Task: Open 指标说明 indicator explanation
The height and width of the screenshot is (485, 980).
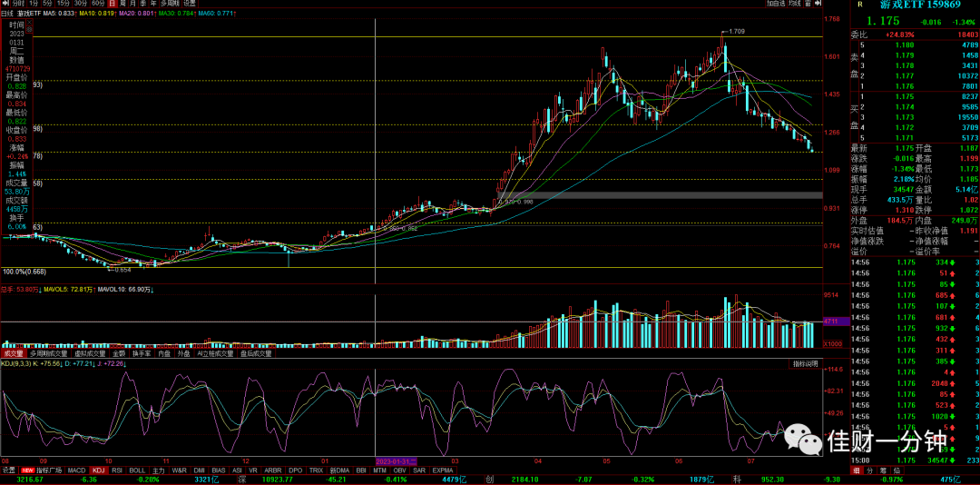Action: point(804,363)
